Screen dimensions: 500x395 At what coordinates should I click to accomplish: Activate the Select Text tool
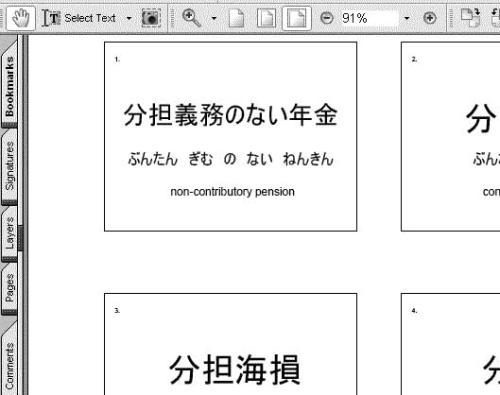[79, 18]
